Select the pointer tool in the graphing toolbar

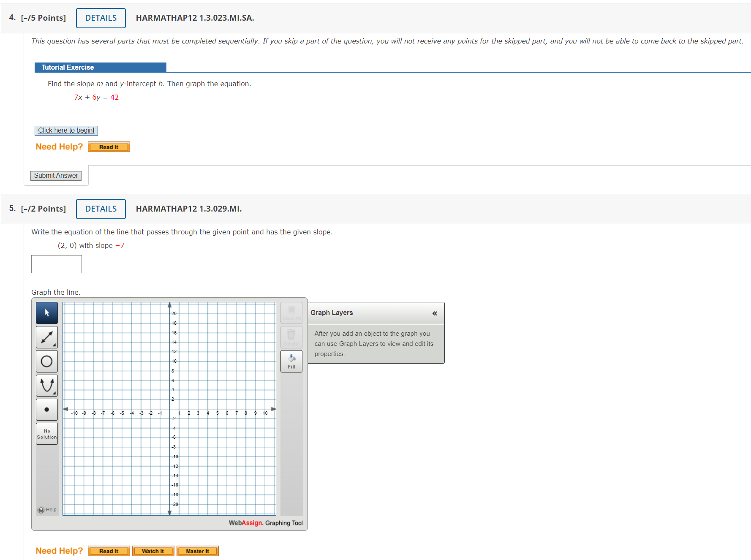point(46,313)
